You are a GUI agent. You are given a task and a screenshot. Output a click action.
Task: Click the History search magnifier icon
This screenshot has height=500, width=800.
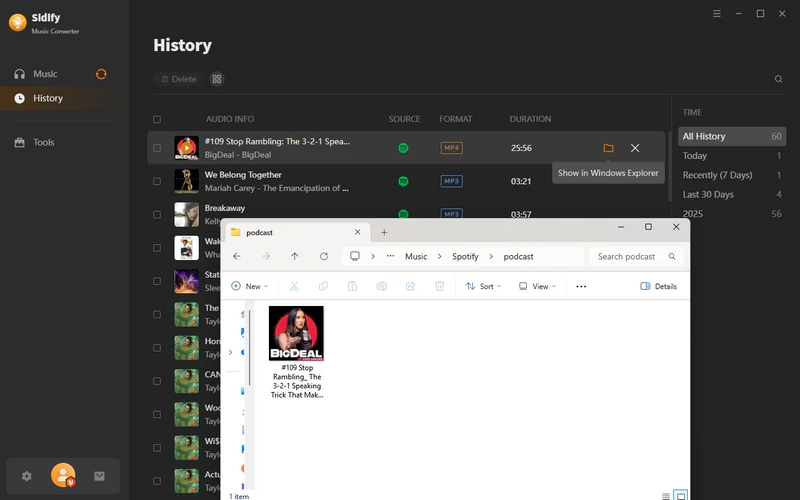click(779, 79)
